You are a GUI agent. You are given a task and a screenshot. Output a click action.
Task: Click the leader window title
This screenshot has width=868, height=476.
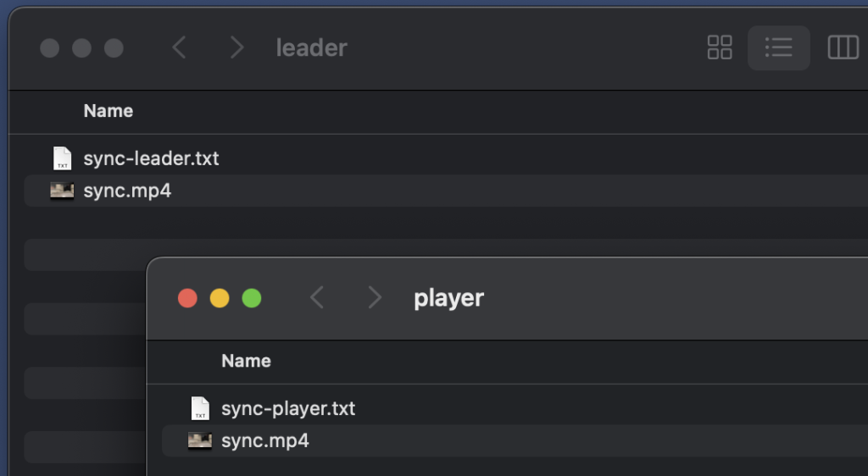click(312, 47)
